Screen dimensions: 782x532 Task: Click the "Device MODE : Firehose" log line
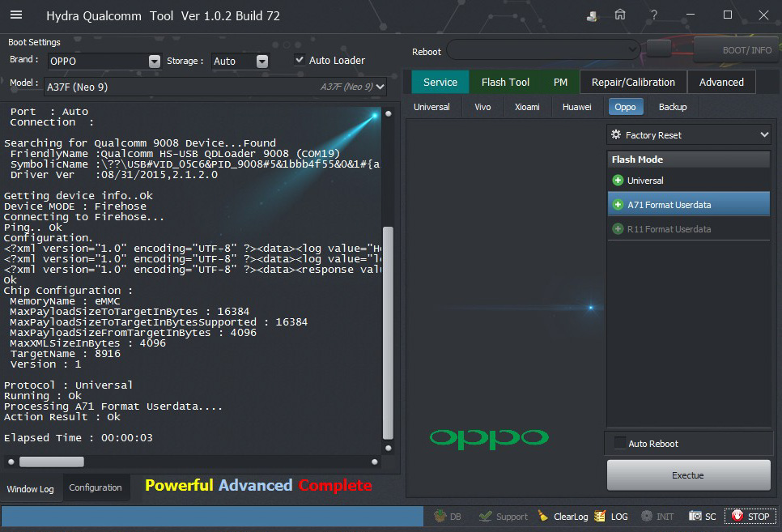75,206
